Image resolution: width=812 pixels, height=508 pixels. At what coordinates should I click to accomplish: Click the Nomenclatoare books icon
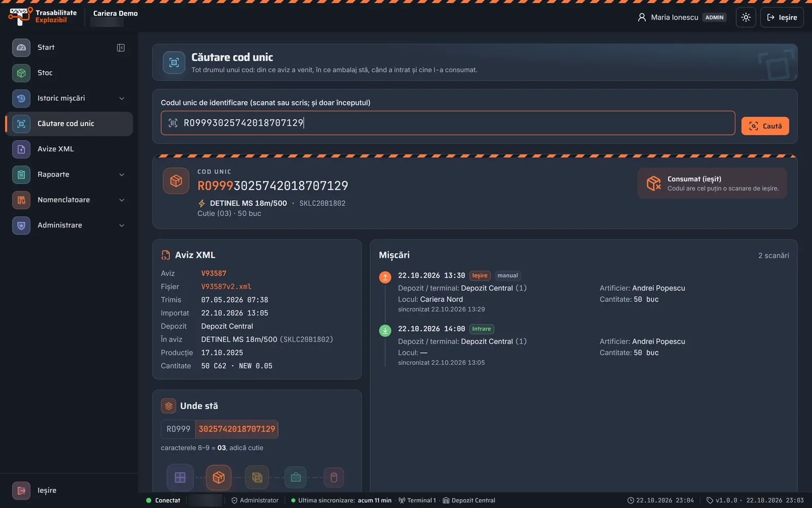coord(21,200)
